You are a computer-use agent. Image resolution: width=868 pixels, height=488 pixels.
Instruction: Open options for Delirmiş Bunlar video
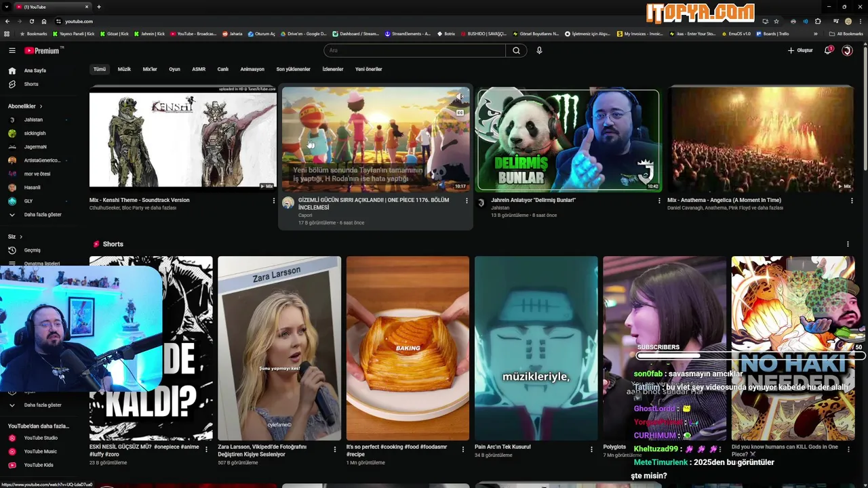[x=659, y=201]
